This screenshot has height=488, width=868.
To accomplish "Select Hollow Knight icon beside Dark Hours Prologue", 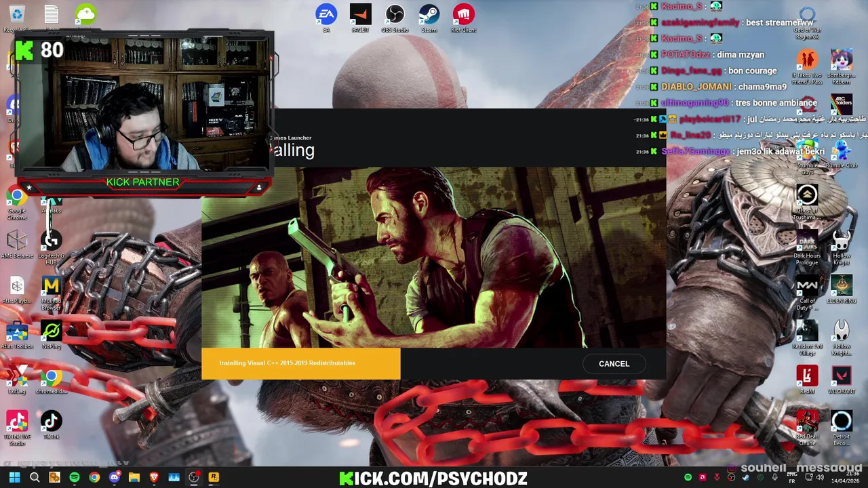I will 842,247.
